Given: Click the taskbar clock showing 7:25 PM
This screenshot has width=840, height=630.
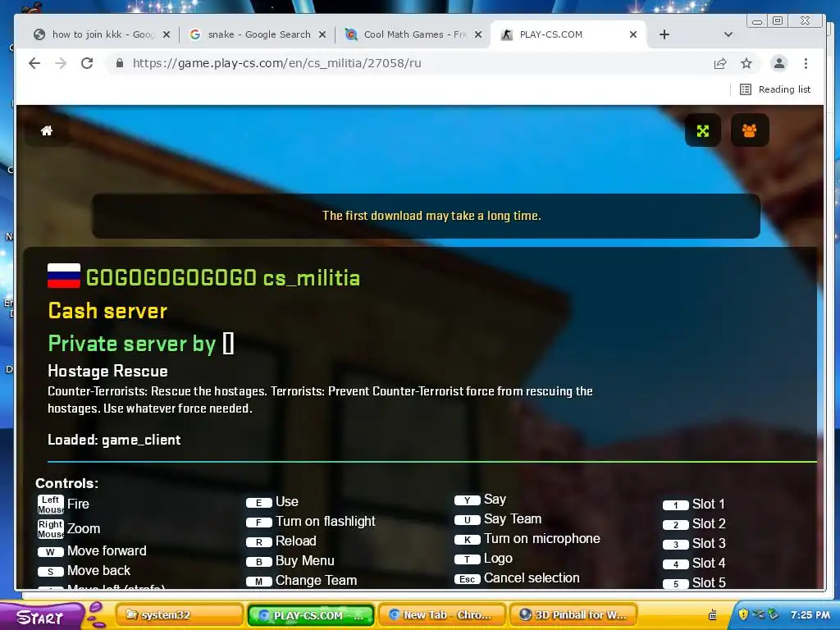Looking at the screenshot, I should point(810,615).
